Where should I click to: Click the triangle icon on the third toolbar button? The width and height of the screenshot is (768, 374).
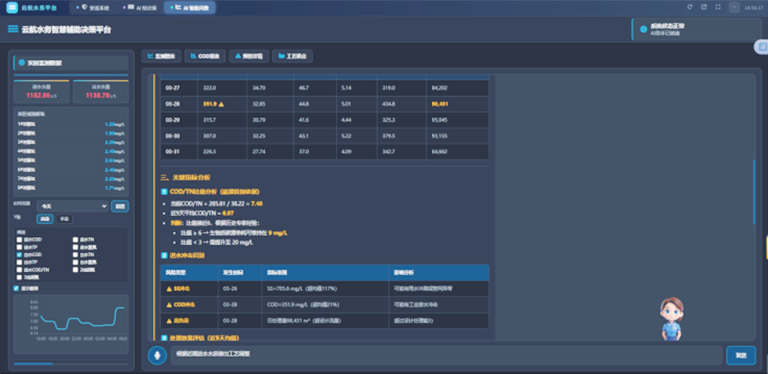[x=238, y=56]
